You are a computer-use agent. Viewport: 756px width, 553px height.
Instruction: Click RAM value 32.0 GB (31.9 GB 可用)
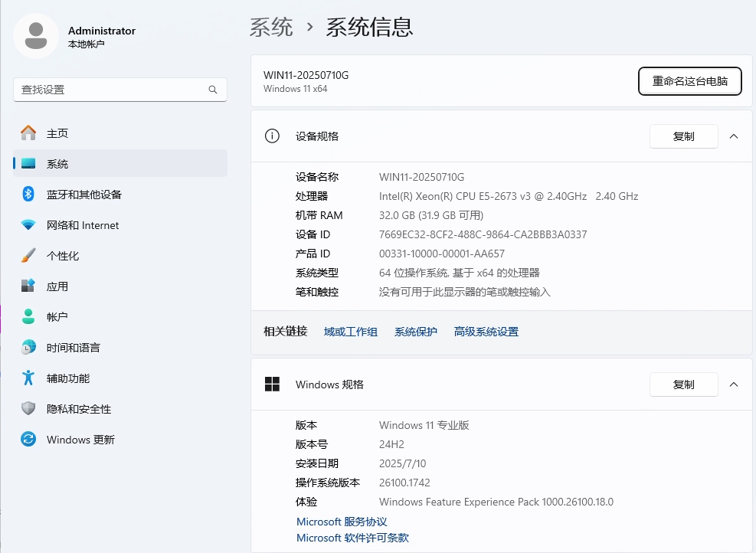431,215
